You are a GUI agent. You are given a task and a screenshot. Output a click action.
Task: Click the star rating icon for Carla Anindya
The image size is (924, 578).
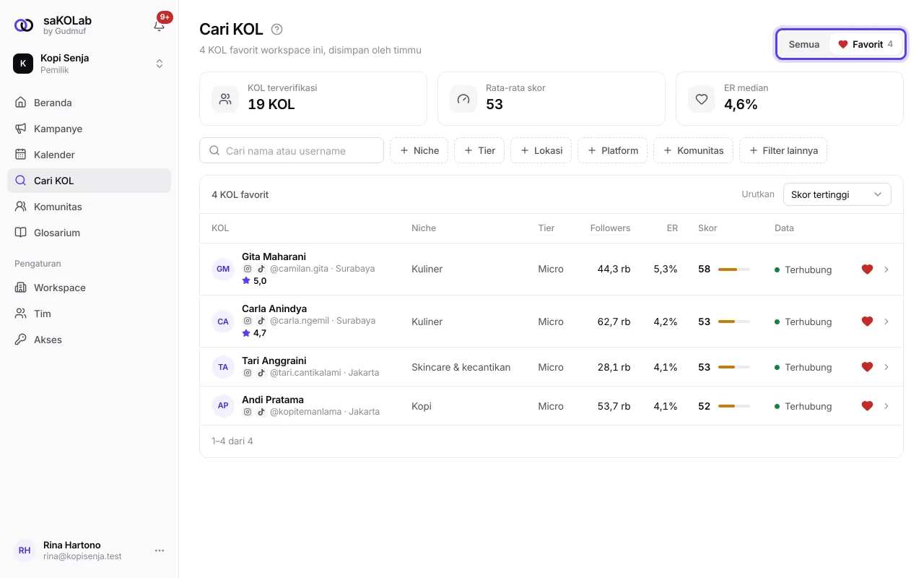pyautogui.click(x=246, y=333)
